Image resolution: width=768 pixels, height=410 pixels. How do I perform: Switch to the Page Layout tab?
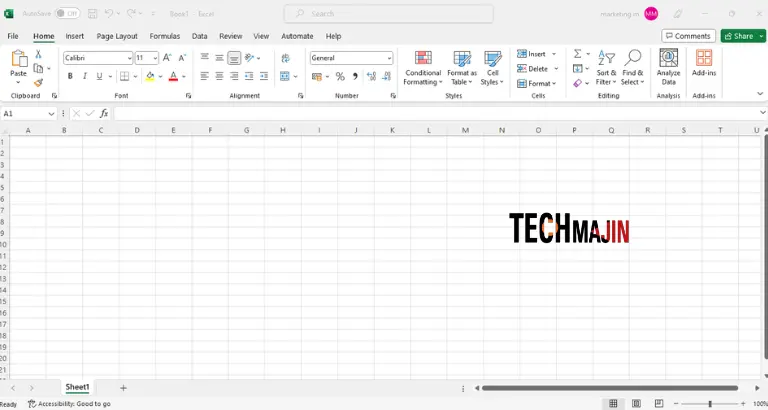[x=117, y=36]
